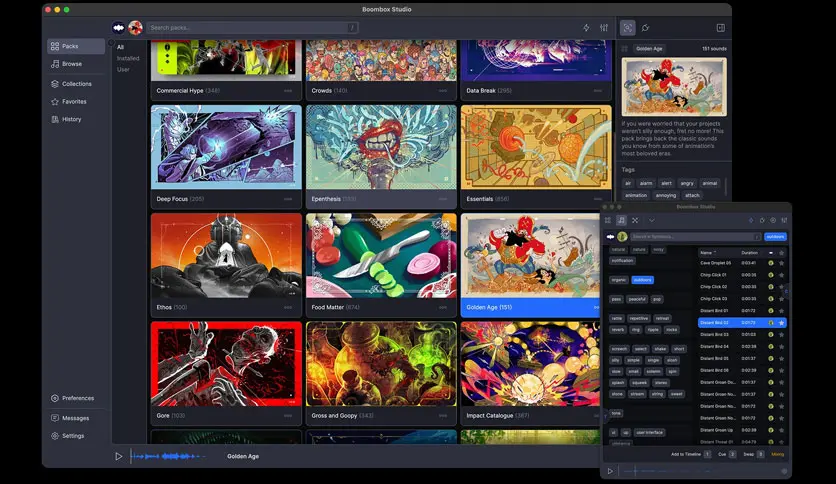836x484 pixels.
Task: Open more options for Commercial Hype pack
Action: (x=288, y=91)
